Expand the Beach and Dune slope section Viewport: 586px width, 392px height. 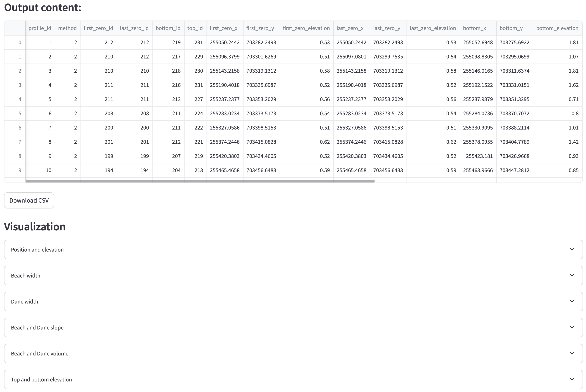coord(293,327)
